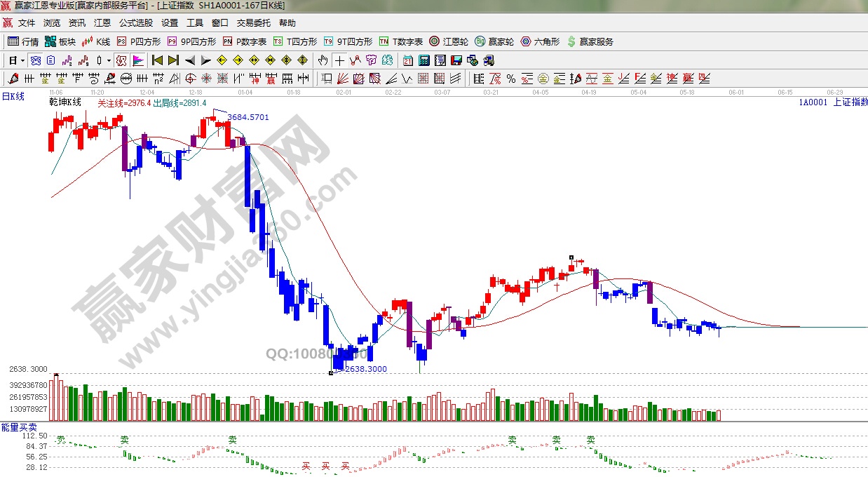Image resolution: width=868 pixels, height=477 pixels.
Task: Toggle the colored flag indicator button
Action: coord(138,60)
